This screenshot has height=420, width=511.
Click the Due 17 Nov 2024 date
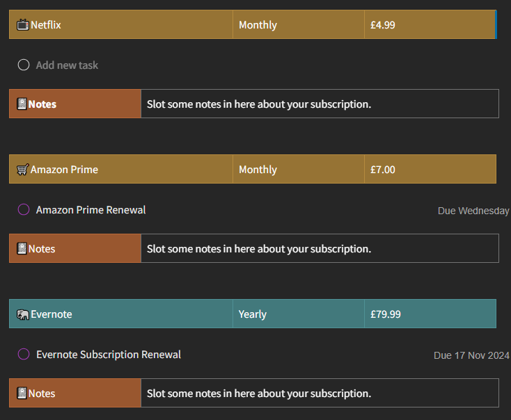pos(471,355)
